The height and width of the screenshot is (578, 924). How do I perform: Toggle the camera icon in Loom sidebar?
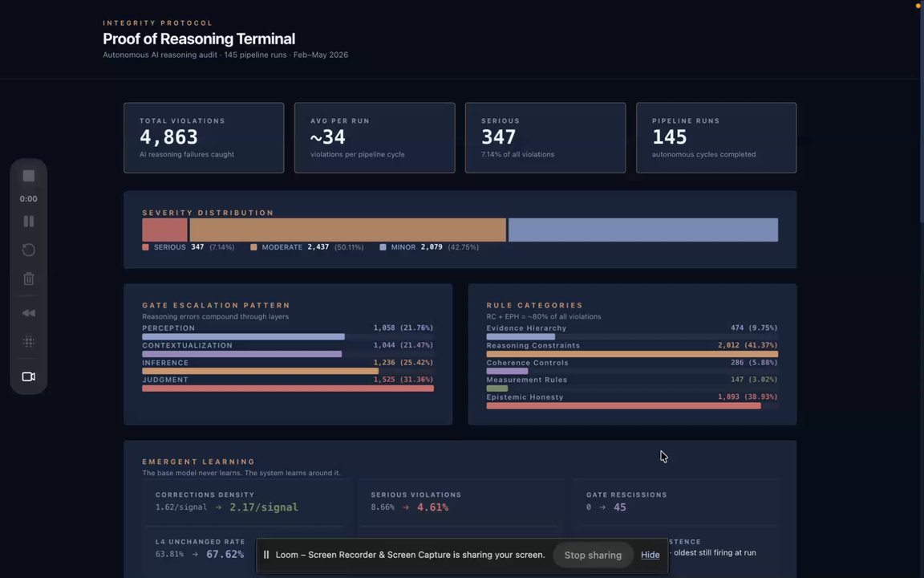point(28,377)
